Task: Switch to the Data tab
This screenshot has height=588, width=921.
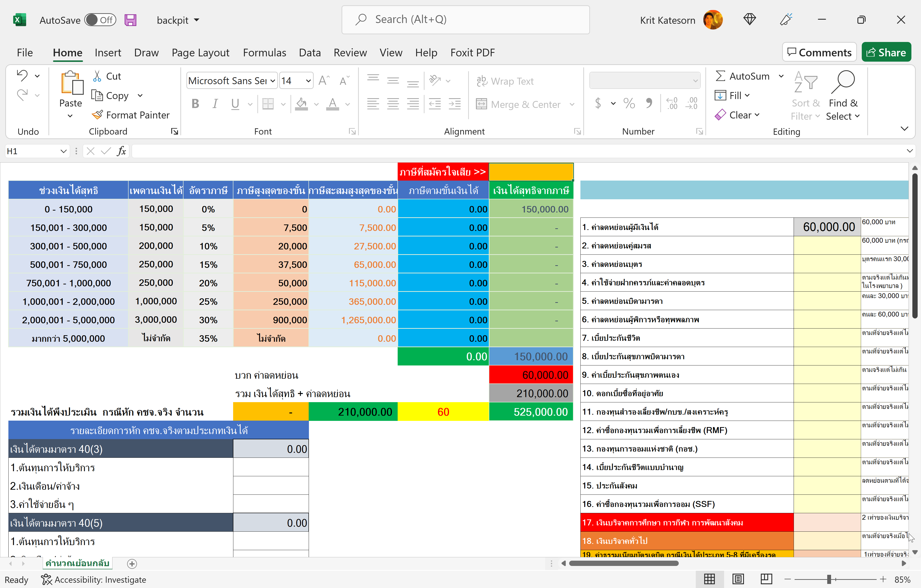Action: click(310, 52)
